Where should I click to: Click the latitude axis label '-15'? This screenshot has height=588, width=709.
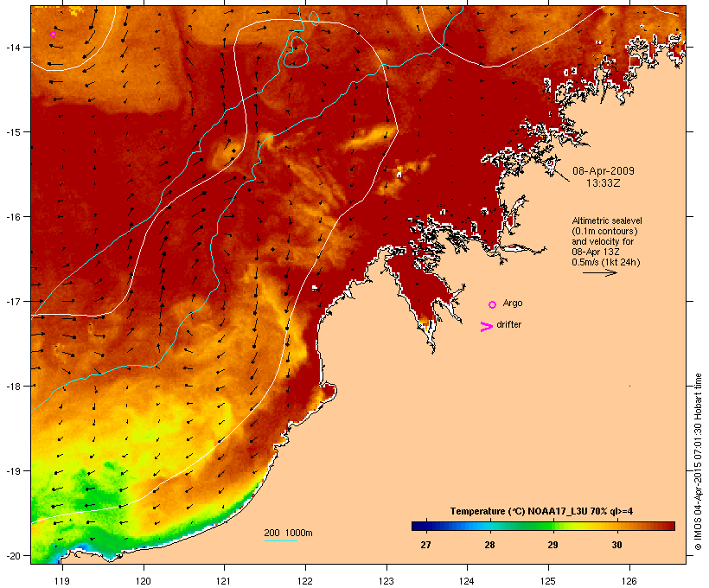(x=12, y=132)
